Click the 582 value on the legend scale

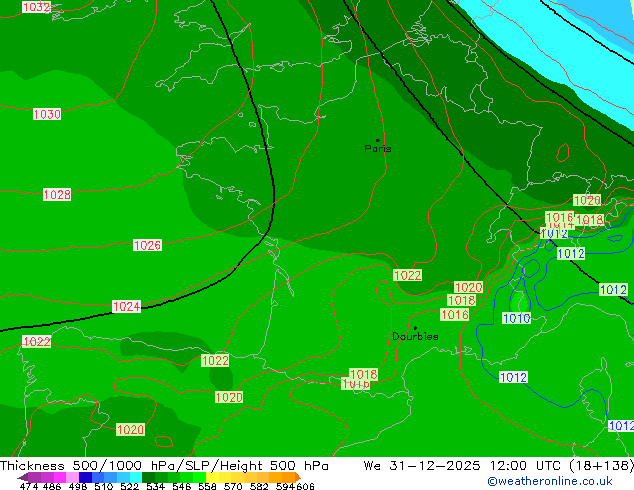coord(259,486)
